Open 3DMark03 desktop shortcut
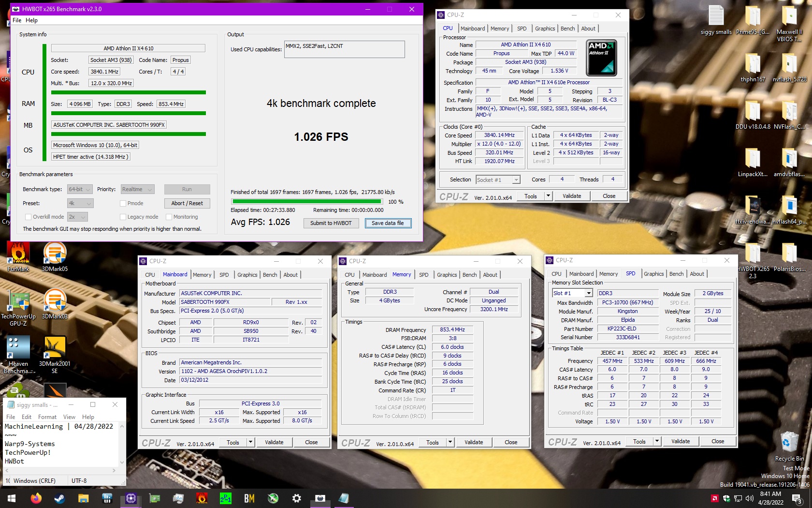 tap(55, 304)
